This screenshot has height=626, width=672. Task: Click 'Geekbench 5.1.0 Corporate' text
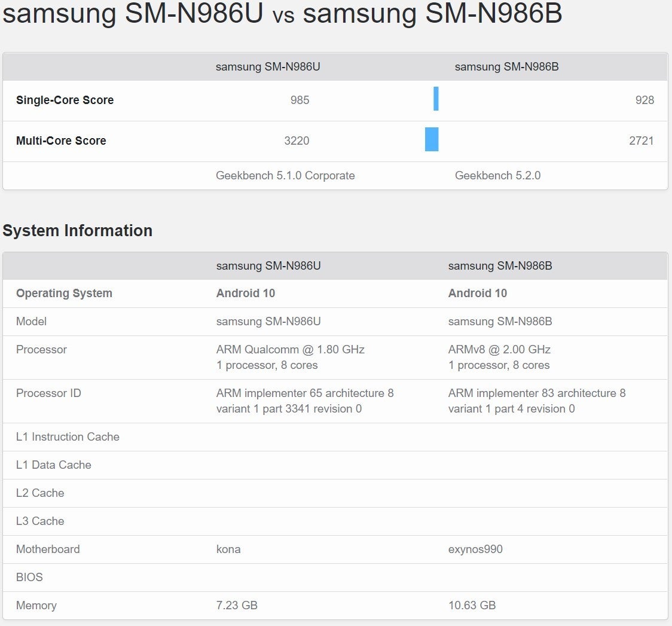click(285, 176)
